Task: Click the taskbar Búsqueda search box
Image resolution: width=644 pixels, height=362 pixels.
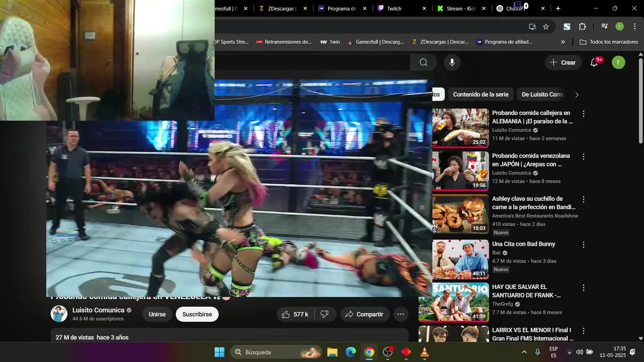Action: point(276,352)
